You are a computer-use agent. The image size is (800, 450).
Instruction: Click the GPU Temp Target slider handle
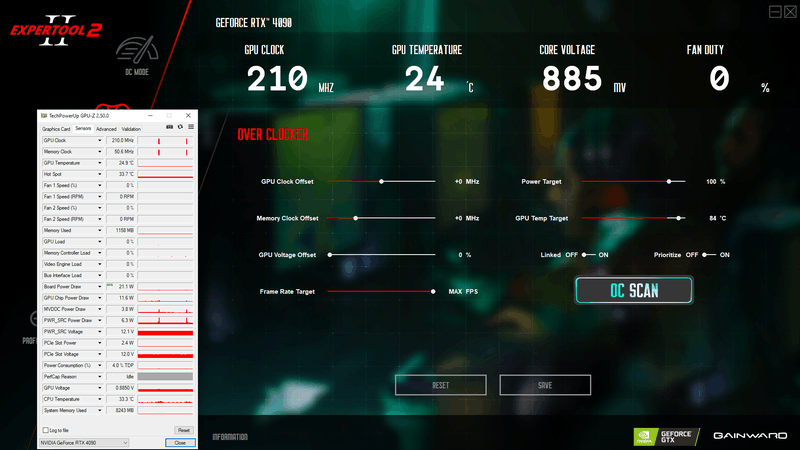click(x=679, y=218)
